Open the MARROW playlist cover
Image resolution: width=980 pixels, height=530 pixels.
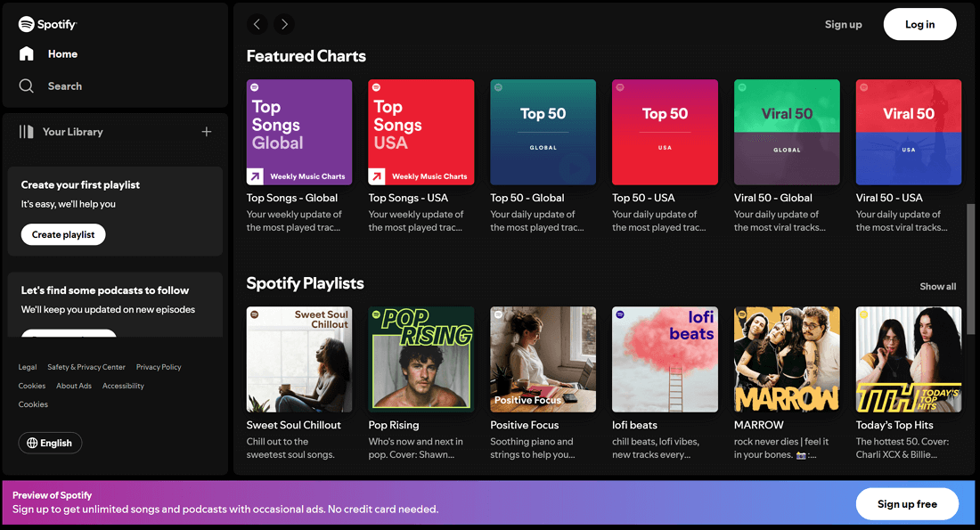click(x=787, y=359)
